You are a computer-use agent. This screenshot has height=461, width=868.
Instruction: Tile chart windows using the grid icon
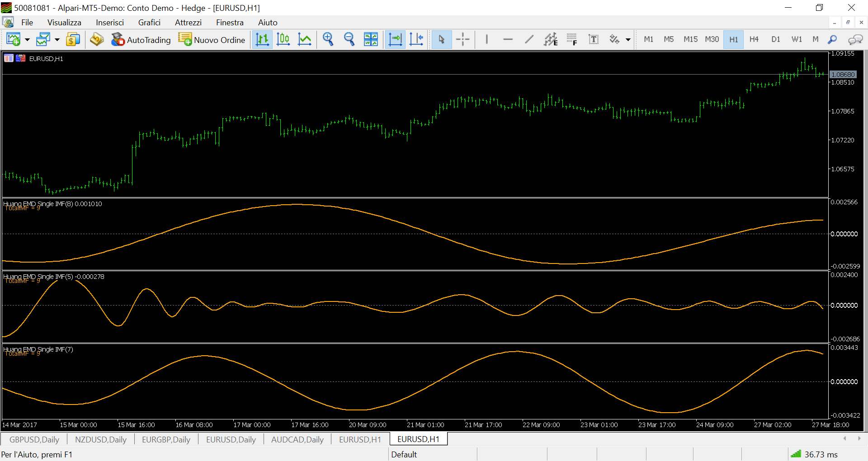(371, 40)
